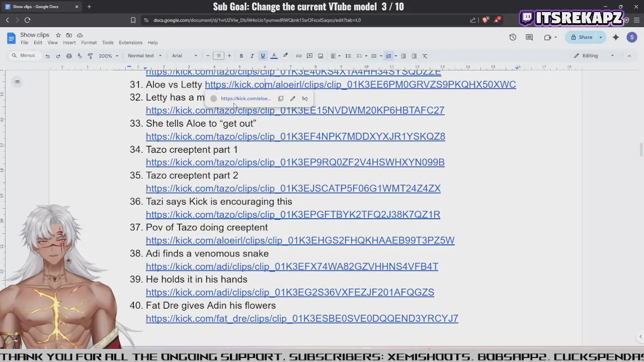This screenshot has width=644, height=362.
Task: Start a Meet call with camera icon
Action: click(547, 37)
